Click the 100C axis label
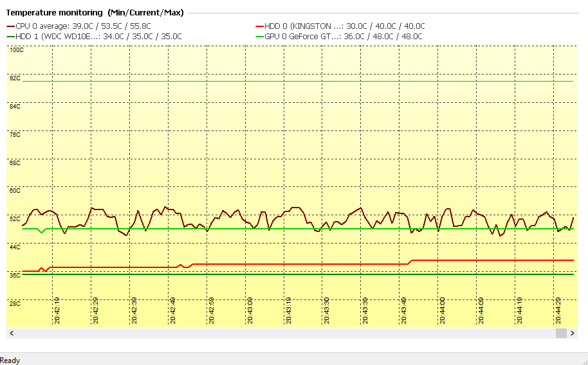The image size is (588, 365). pyautogui.click(x=15, y=49)
